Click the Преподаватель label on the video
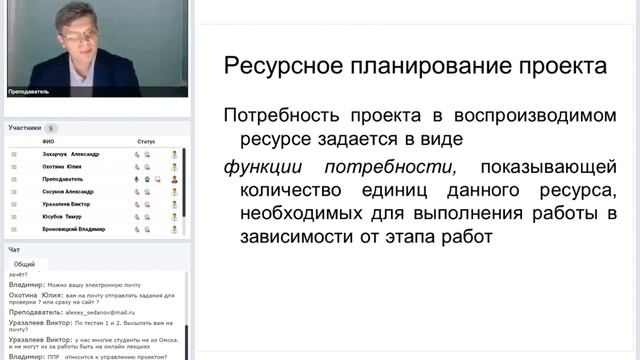 (x=29, y=92)
